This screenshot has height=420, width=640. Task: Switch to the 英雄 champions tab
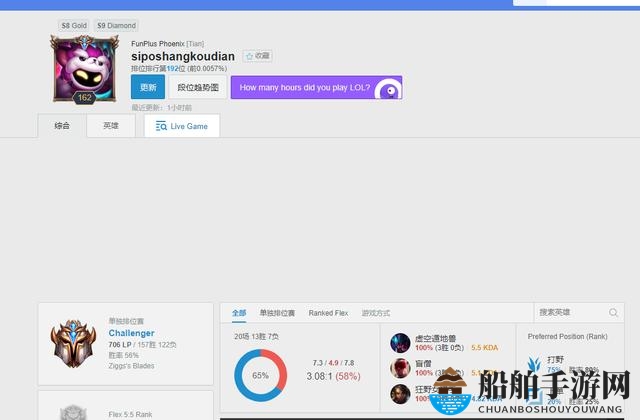[111, 126]
